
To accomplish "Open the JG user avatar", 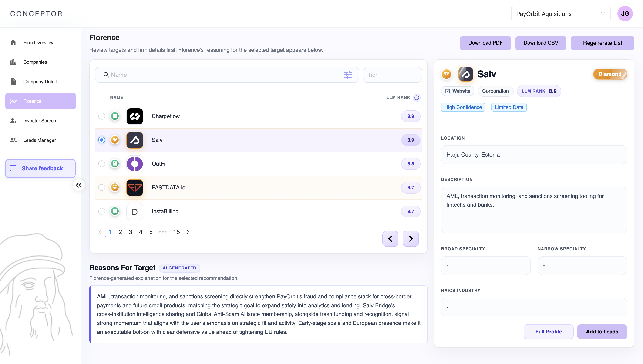I will pyautogui.click(x=625, y=14).
